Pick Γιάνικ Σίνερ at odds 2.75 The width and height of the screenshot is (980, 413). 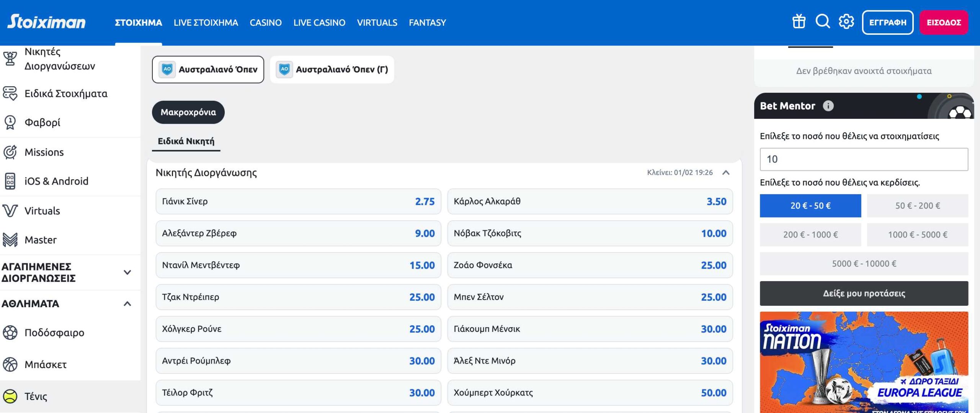298,202
